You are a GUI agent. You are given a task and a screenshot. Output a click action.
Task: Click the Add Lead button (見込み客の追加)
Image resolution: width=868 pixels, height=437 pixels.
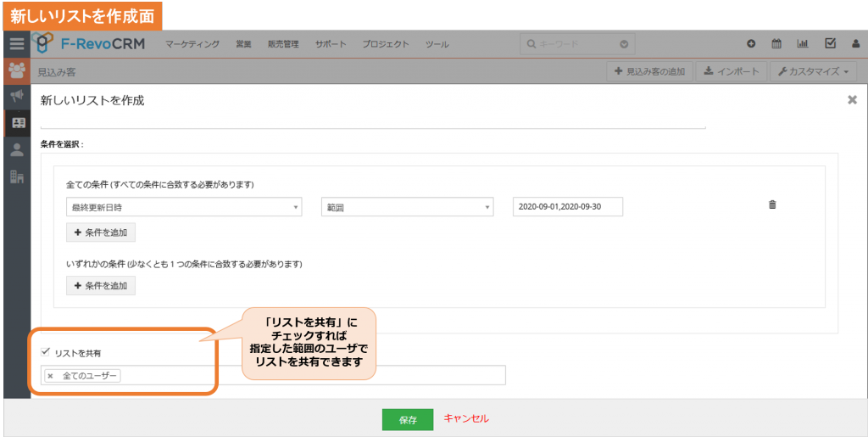[x=650, y=71]
